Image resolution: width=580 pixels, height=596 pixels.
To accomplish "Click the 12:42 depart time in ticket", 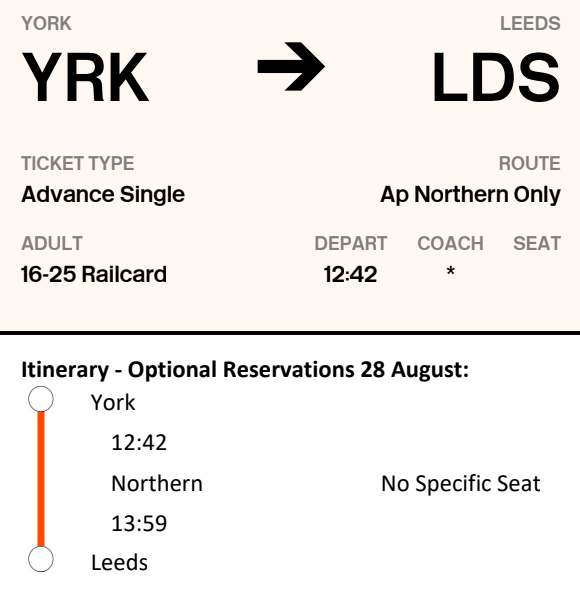I will point(350,274).
